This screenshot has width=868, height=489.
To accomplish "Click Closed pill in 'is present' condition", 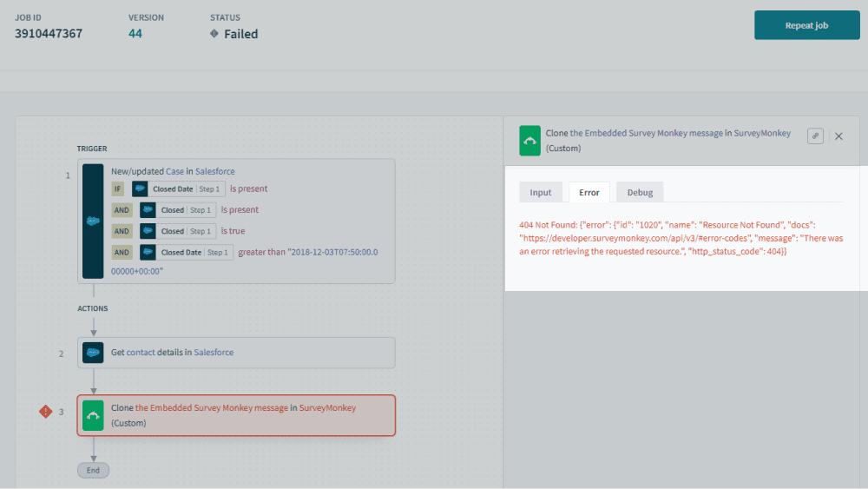I will pos(178,210).
